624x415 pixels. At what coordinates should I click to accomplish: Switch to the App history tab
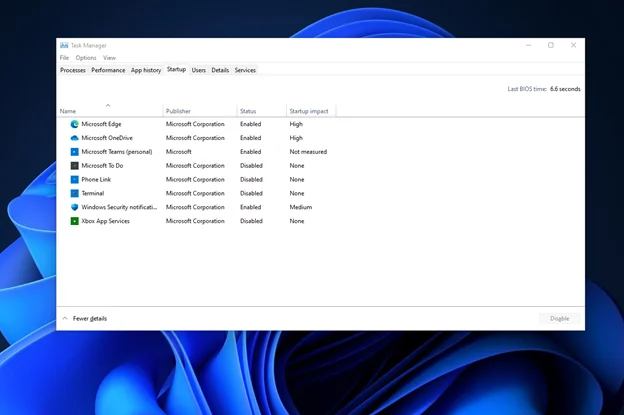tap(146, 70)
